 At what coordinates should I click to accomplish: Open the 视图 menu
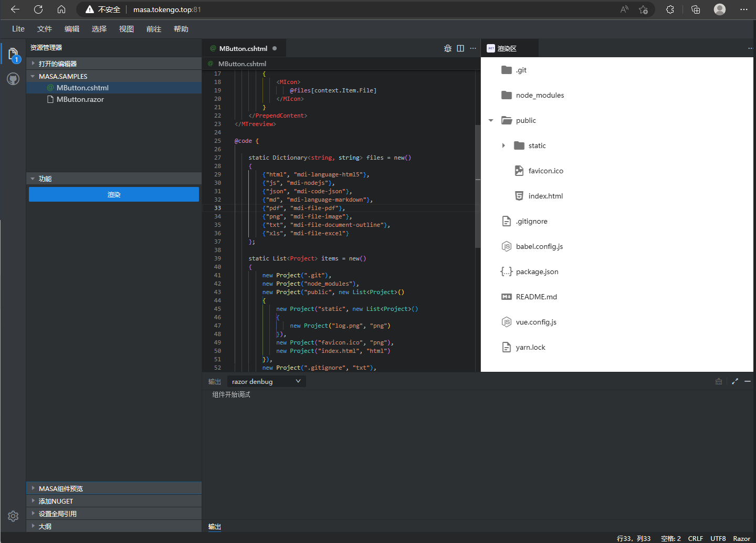point(126,29)
